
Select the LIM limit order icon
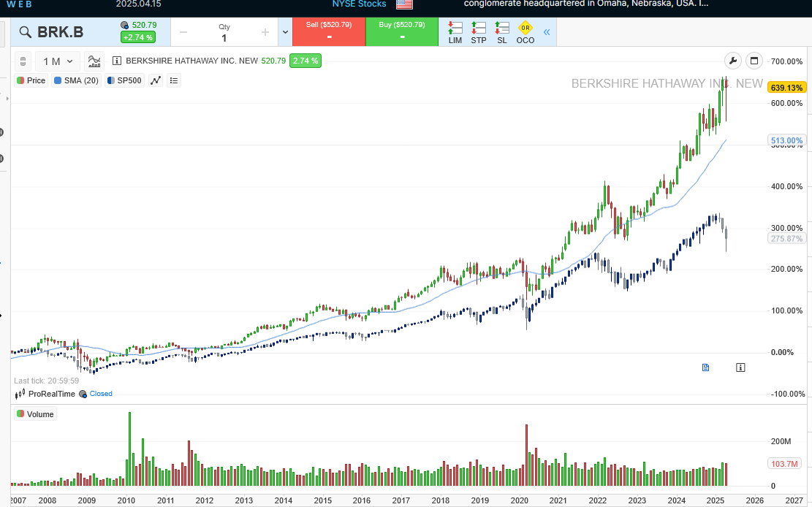pyautogui.click(x=455, y=32)
